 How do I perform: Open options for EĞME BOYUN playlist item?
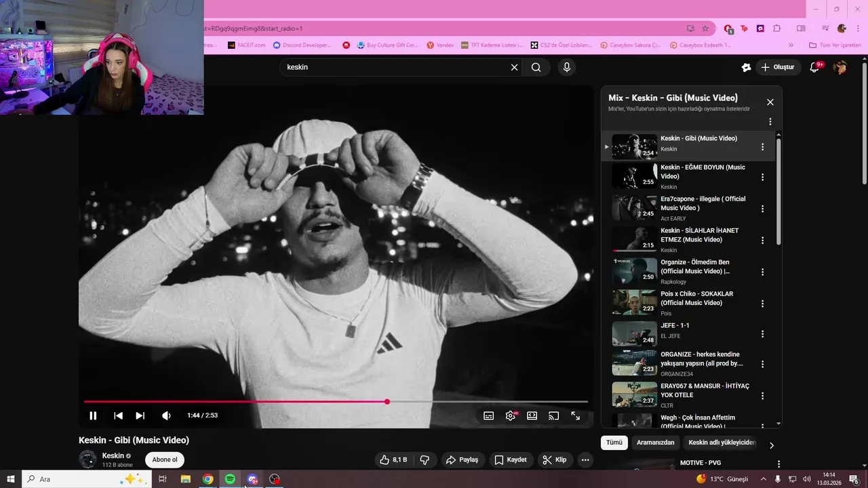pyautogui.click(x=762, y=177)
